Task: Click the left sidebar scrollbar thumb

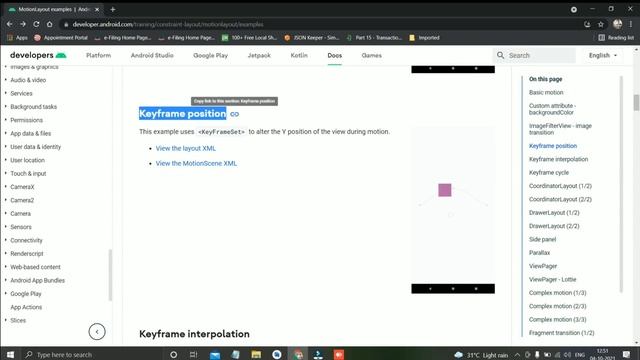Action: [110, 275]
